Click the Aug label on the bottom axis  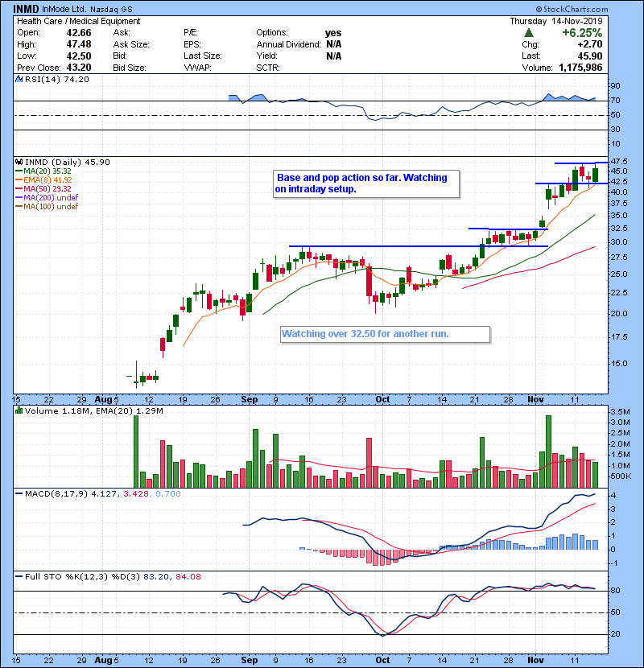pyautogui.click(x=103, y=660)
